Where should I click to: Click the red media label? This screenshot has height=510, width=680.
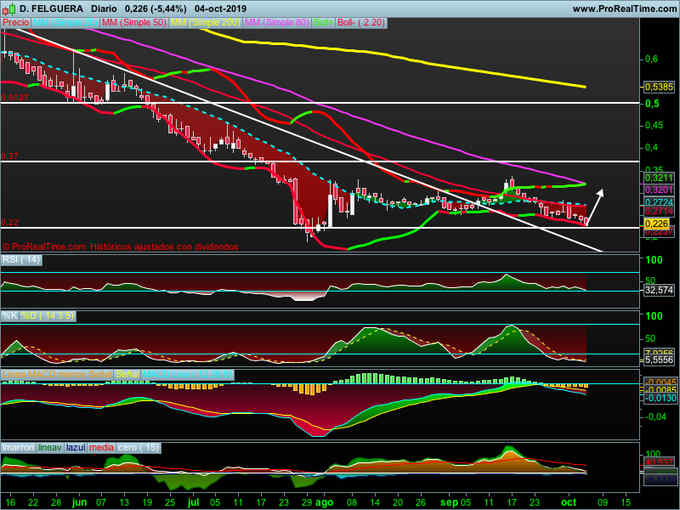pyautogui.click(x=101, y=448)
